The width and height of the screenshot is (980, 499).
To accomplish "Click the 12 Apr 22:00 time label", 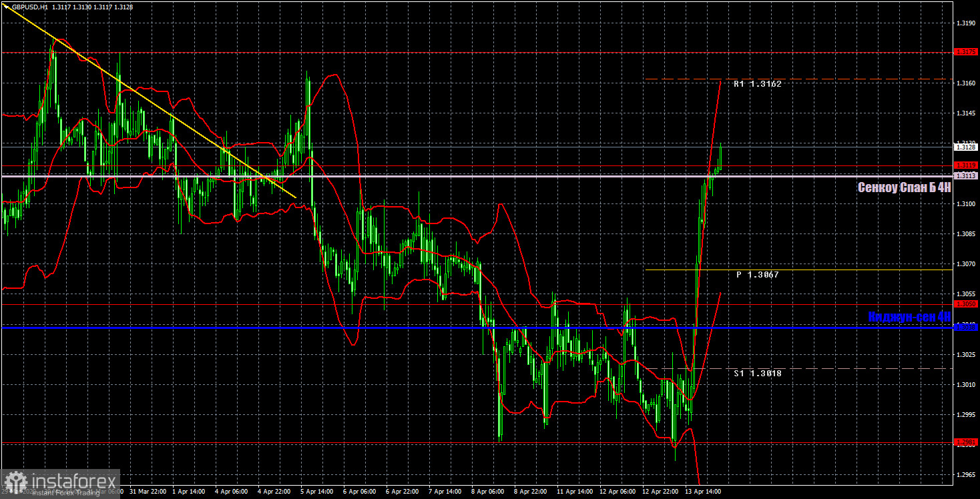I will pos(659,492).
